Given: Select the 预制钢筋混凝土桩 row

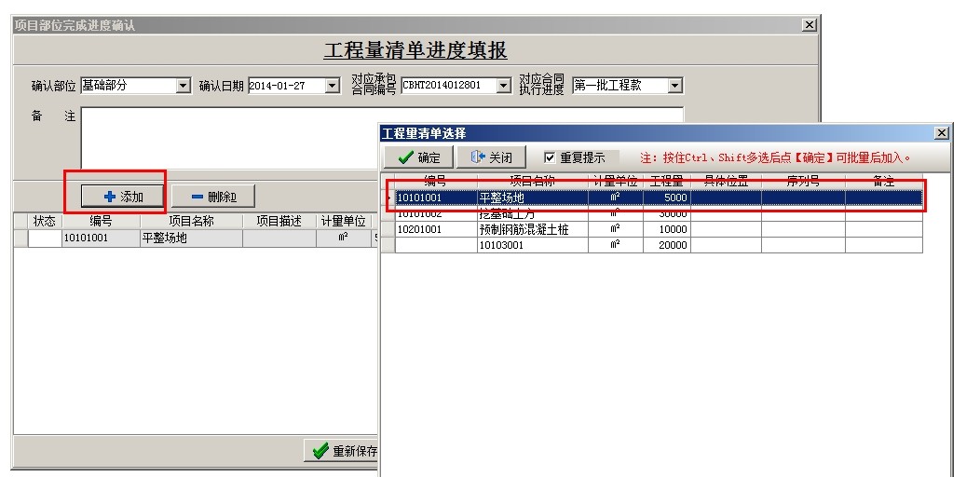Looking at the screenshot, I should click(523, 229).
